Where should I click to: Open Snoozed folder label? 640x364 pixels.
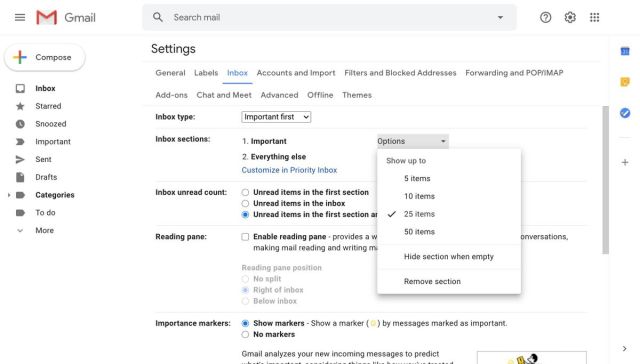51,124
